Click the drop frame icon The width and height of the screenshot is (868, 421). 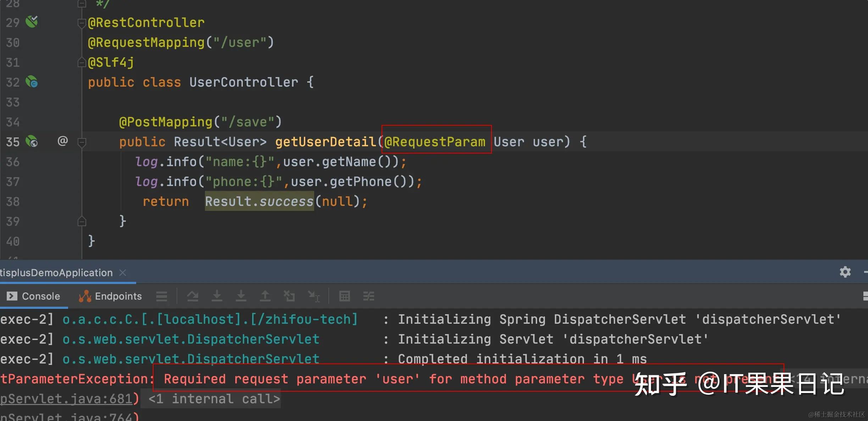[289, 296]
